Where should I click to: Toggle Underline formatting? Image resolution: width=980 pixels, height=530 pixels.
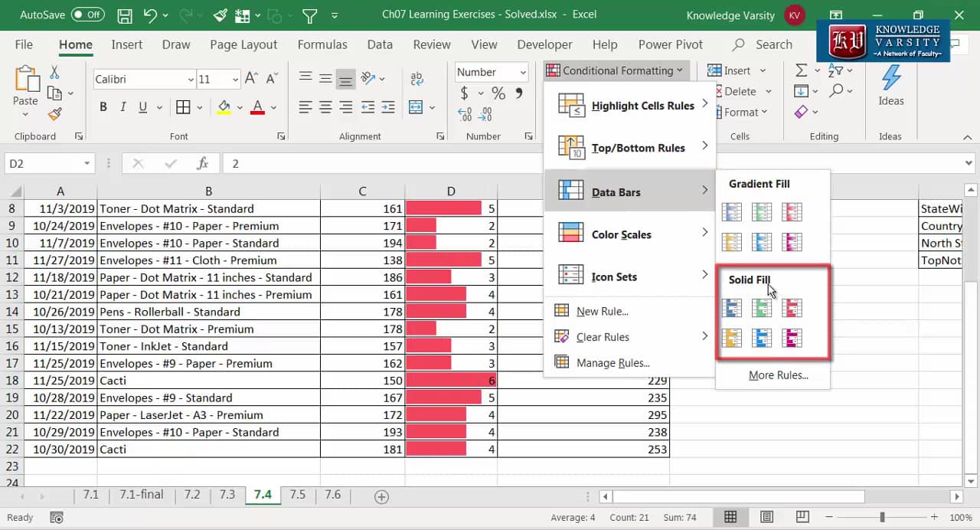[142, 107]
